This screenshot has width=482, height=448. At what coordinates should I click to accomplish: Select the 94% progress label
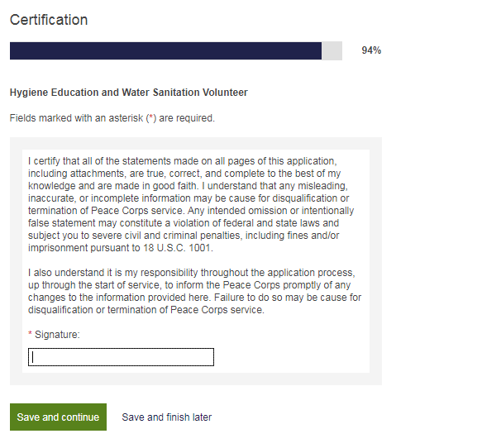[371, 50]
